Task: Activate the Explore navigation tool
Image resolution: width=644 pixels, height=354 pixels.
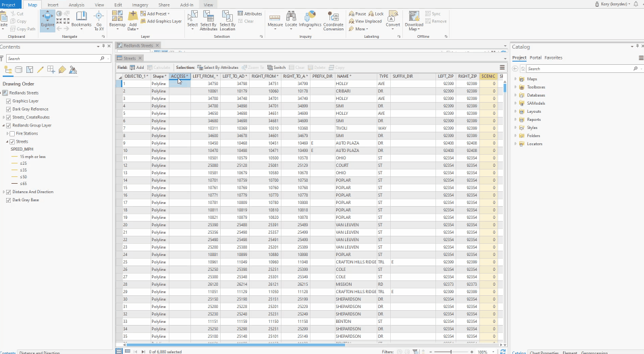Action: click(x=47, y=20)
